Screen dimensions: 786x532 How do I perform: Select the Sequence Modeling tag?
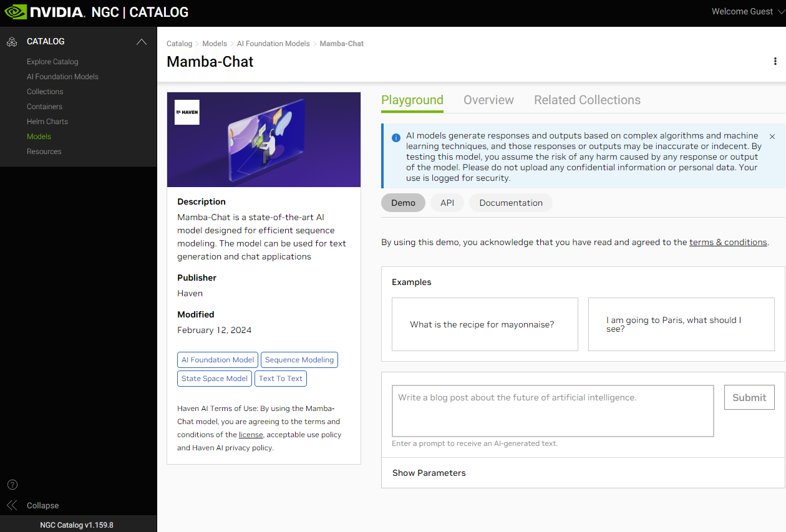[299, 360]
